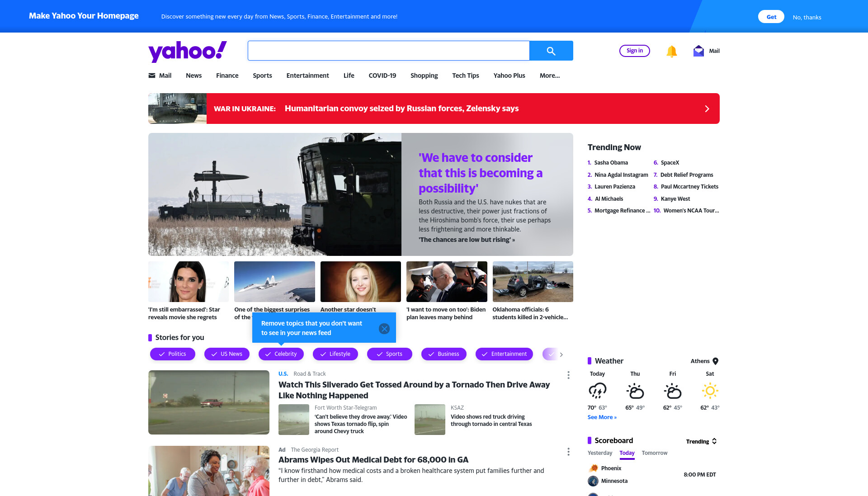Click the Minnesota team logo
The width and height of the screenshot is (868, 496).
pos(593,481)
